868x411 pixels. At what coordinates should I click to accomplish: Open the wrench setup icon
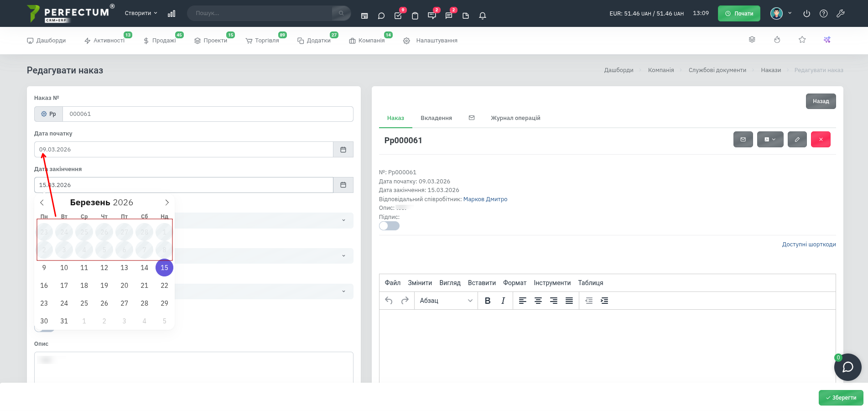(840, 14)
